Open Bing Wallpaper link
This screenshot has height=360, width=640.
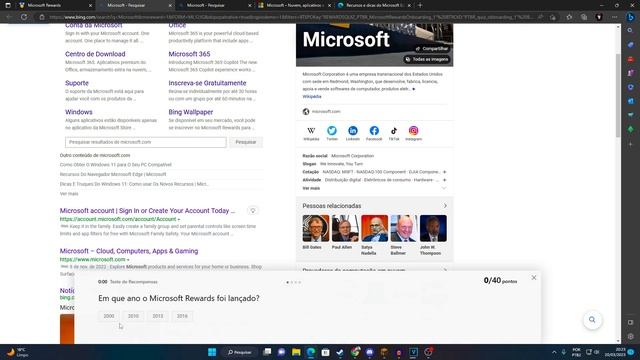tap(191, 112)
